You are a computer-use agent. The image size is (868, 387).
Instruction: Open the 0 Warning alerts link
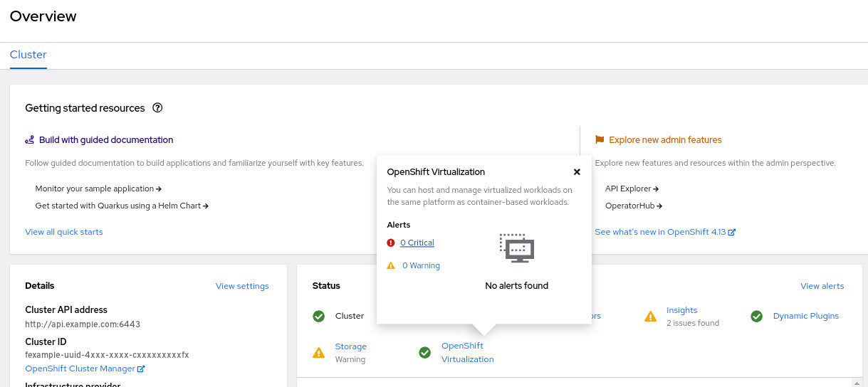click(421, 265)
